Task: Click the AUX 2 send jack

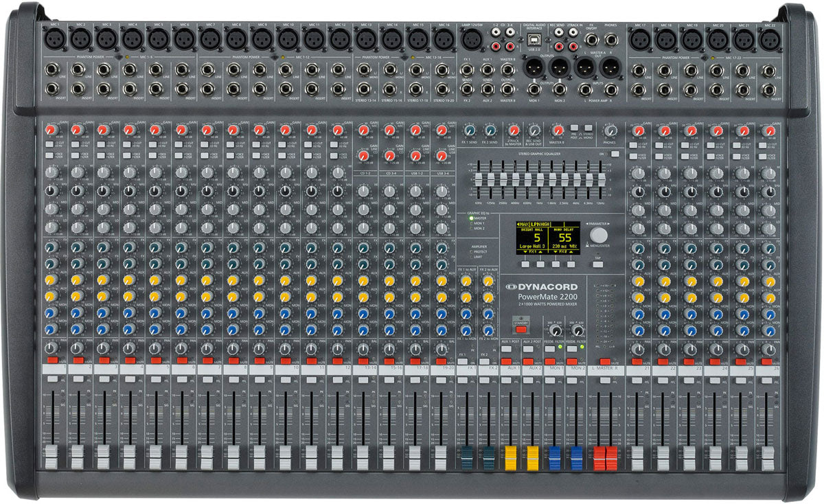Action: point(488,89)
